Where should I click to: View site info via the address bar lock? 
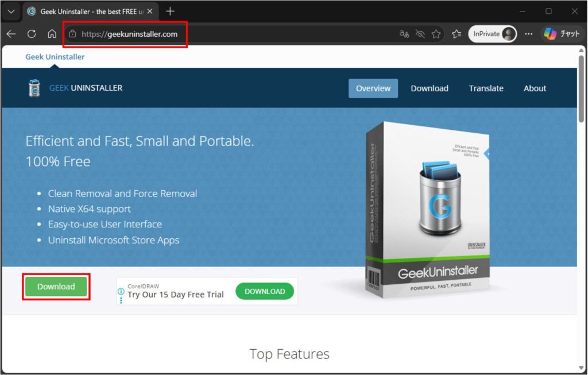[73, 34]
